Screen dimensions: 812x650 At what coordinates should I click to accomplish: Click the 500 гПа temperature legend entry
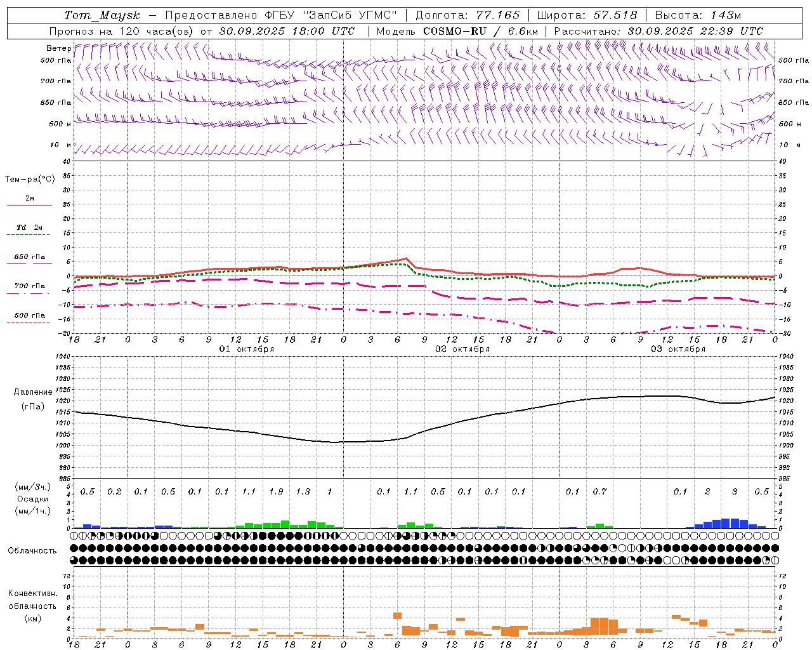(x=29, y=315)
